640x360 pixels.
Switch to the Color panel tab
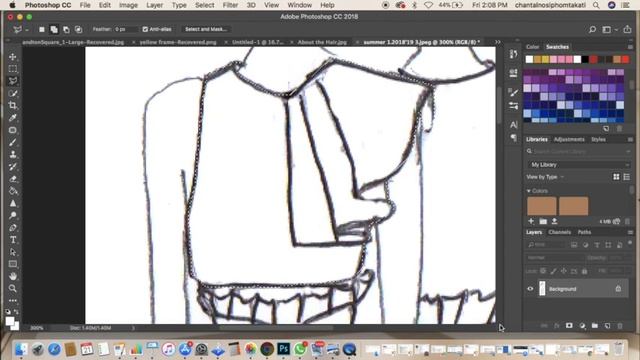point(532,47)
